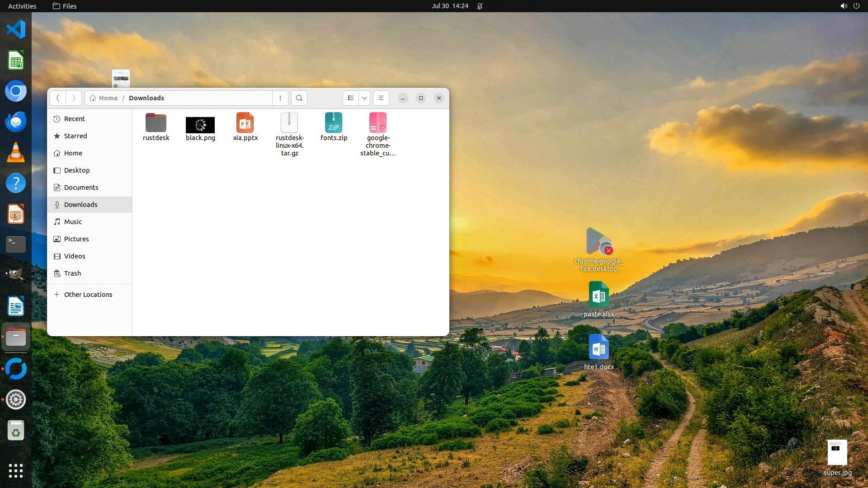Click Other Locations in sidebar
Viewport: 868px width, 488px height.
88,295
